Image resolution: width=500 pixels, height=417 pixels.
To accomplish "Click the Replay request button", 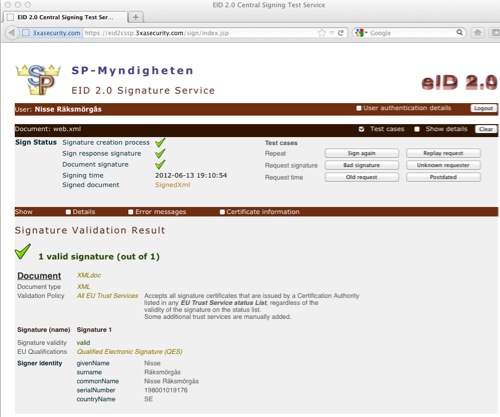I will 443,153.
